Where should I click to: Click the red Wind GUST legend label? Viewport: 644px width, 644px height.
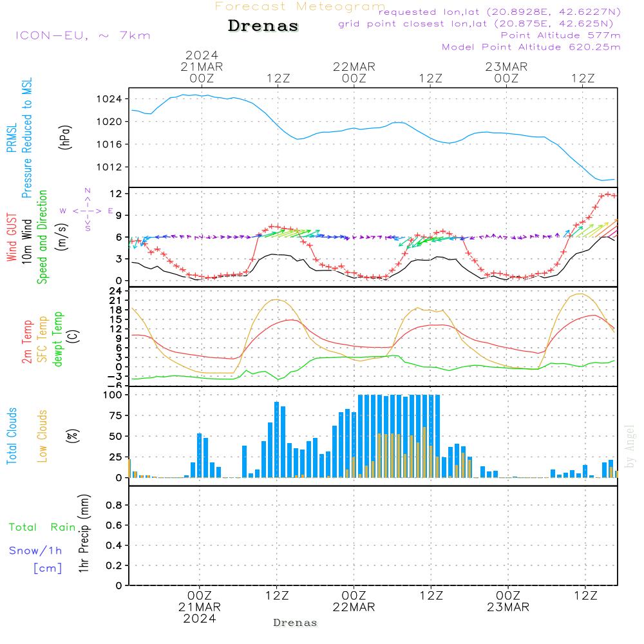point(12,238)
